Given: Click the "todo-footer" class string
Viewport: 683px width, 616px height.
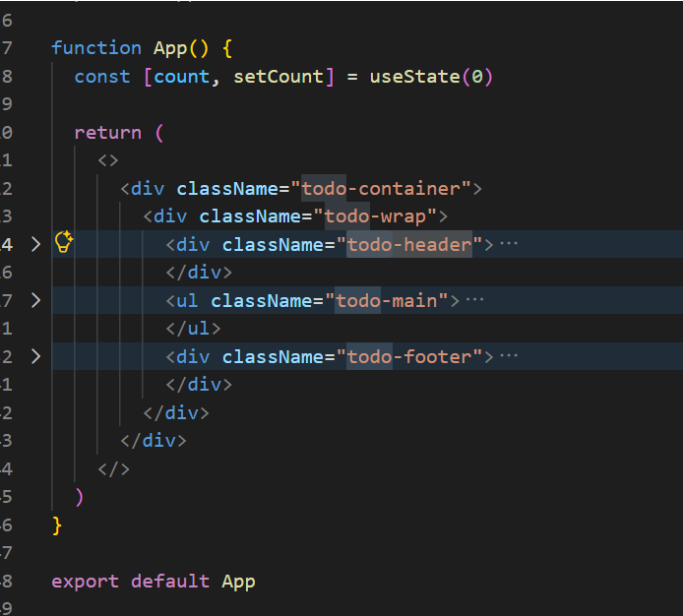Looking at the screenshot, I should pos(409,357).
